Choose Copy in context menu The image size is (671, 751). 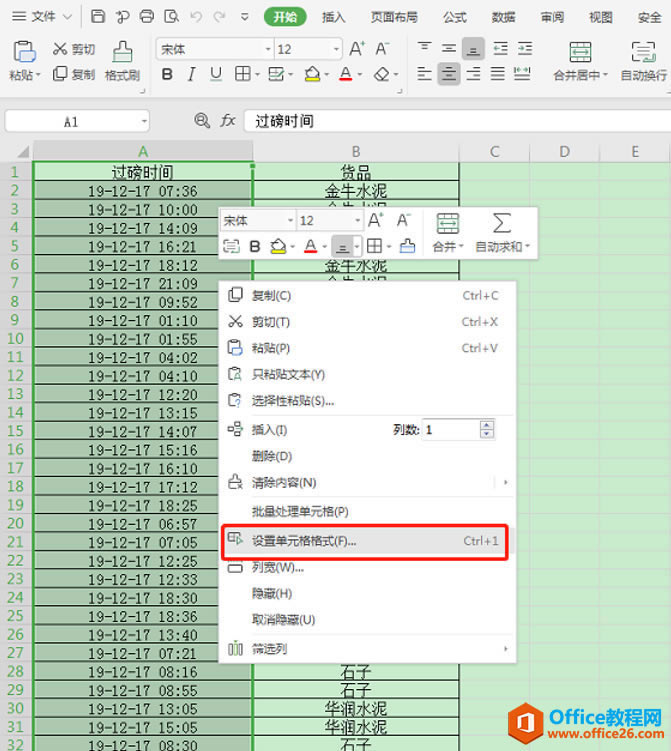coord(367,296)
